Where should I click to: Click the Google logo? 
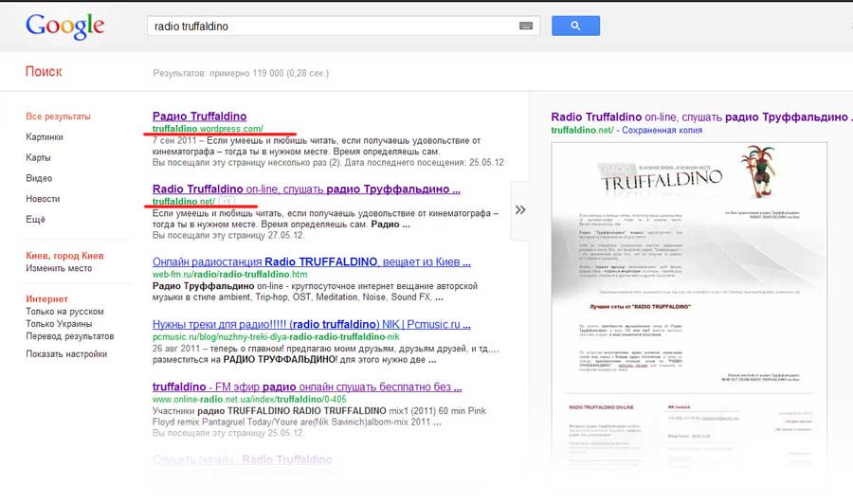click(64, 27)
